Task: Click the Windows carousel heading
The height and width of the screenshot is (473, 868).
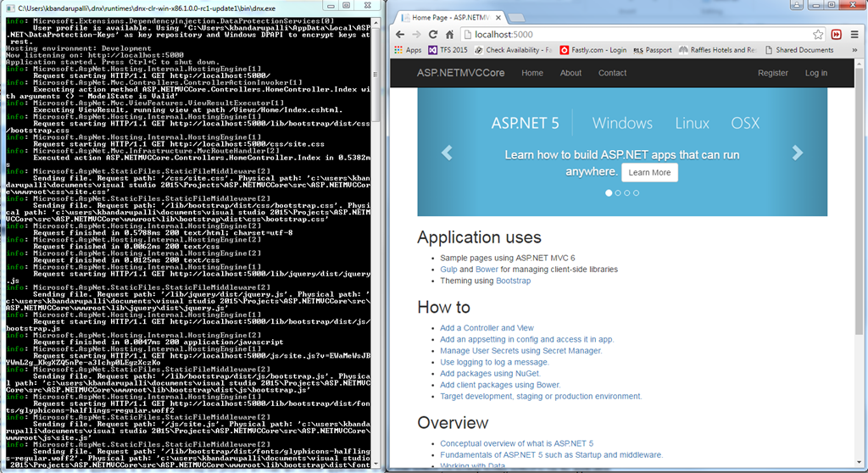Action: click(x=622, y=123)
